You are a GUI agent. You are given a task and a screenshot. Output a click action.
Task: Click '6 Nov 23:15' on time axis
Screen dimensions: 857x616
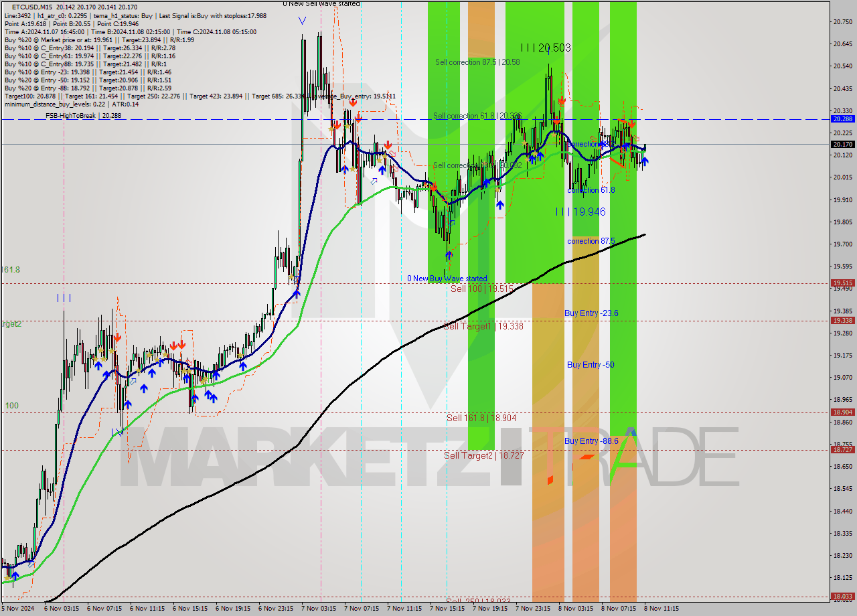tap(276, 609)
